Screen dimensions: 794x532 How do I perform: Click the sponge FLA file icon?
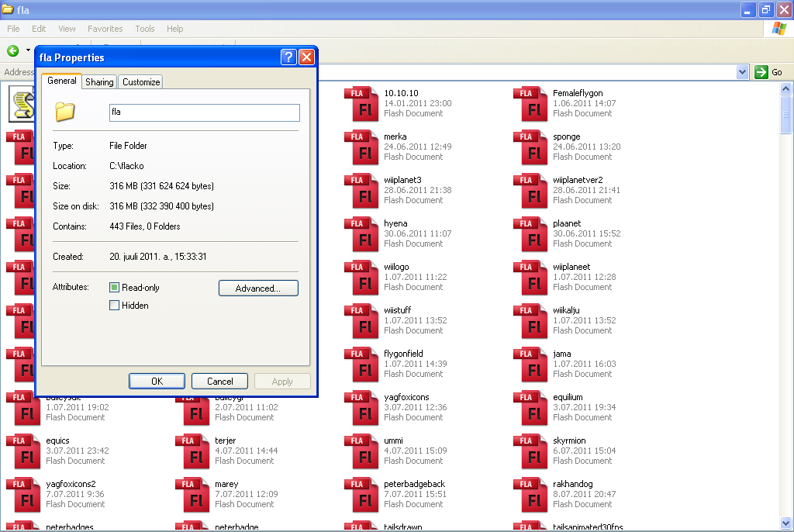530,148
